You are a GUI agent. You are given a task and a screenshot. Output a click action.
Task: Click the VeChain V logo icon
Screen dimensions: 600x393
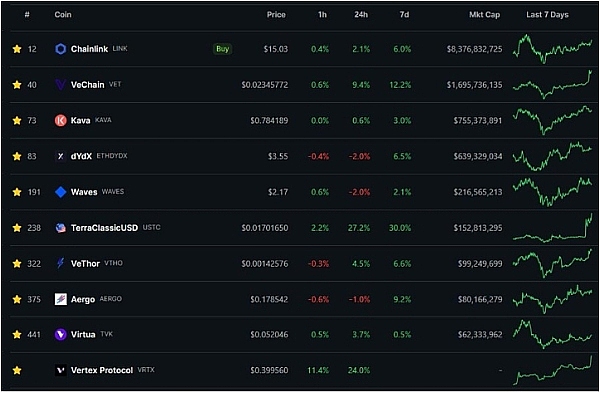click(60, 85)
